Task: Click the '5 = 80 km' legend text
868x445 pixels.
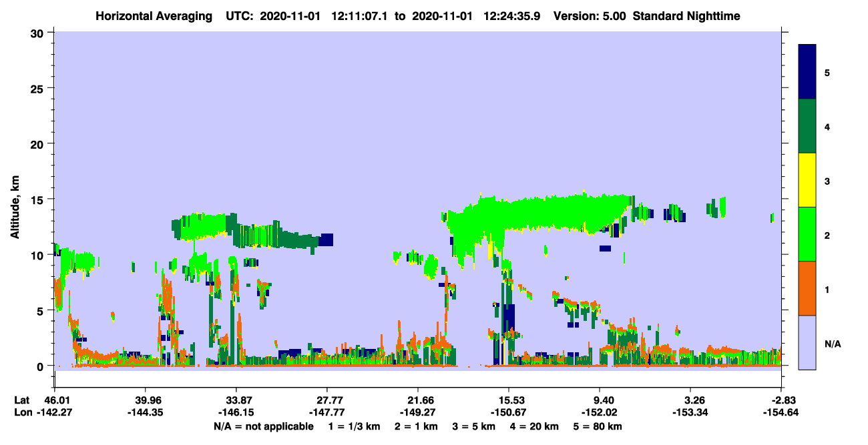Action: point(599,426)
